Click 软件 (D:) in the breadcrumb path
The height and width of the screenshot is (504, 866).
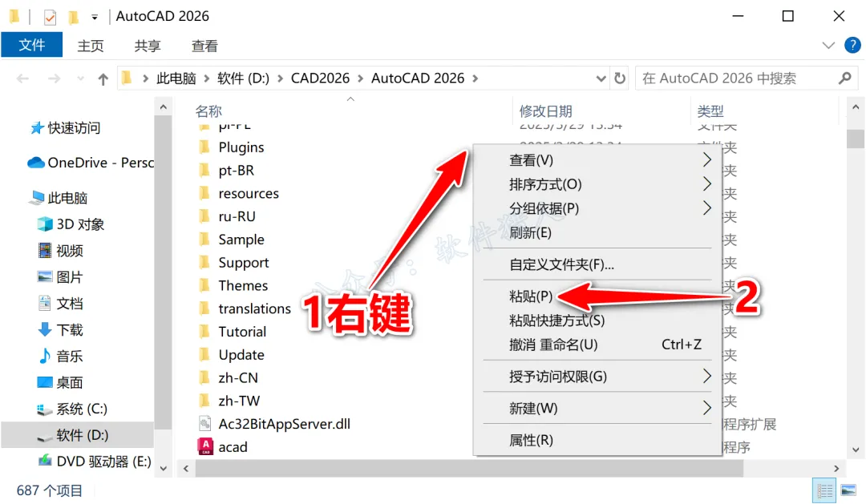[243, 79]
